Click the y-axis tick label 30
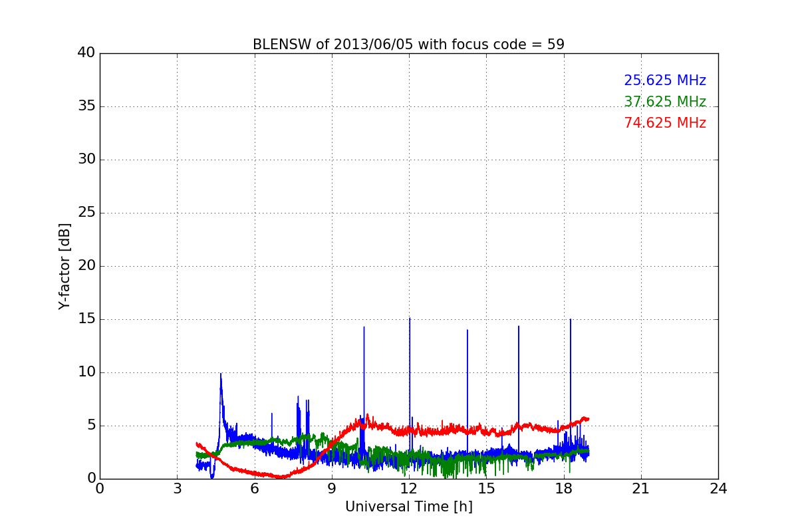Viewport: 798px width, 532px height. 86,160
